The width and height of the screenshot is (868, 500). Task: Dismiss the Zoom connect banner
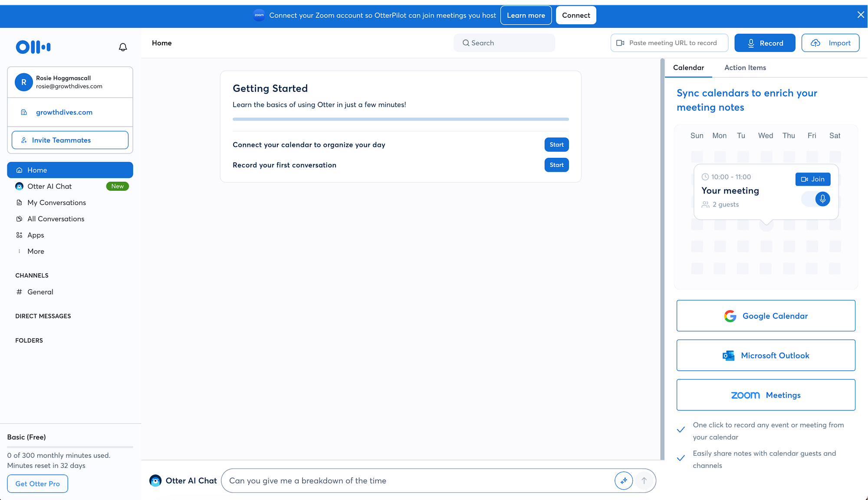(861, 15)
